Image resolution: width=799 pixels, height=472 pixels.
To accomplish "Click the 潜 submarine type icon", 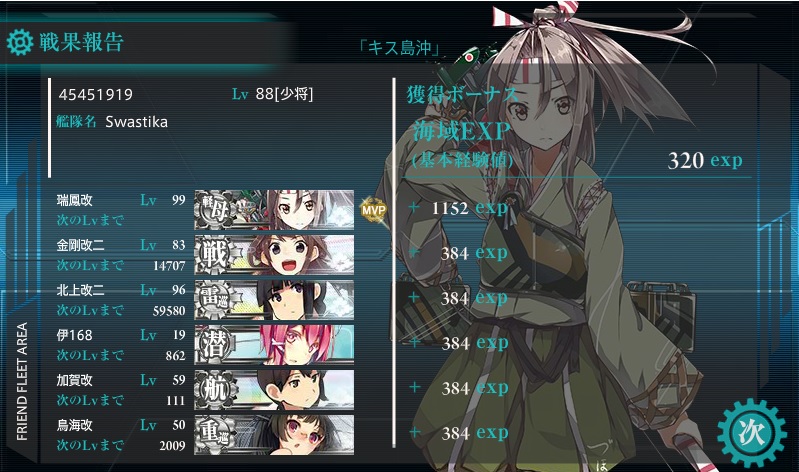I will [215, 345].
